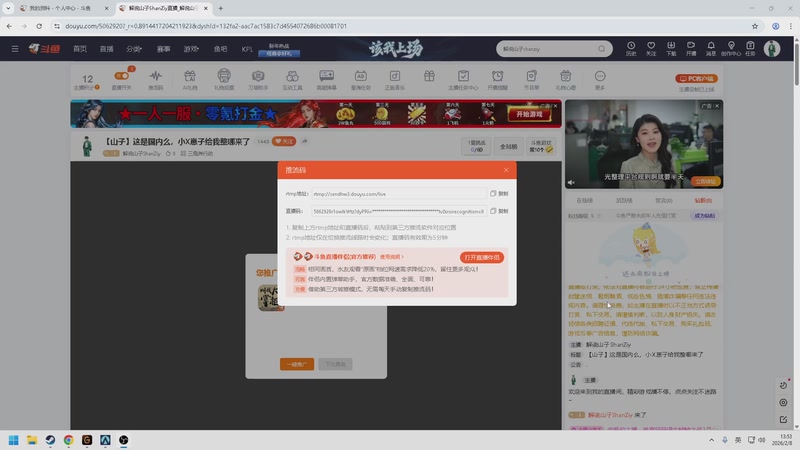Open the 使用说明 link in dialog
800x450 pixels.
pyautogui.click(x=391, y=257)
